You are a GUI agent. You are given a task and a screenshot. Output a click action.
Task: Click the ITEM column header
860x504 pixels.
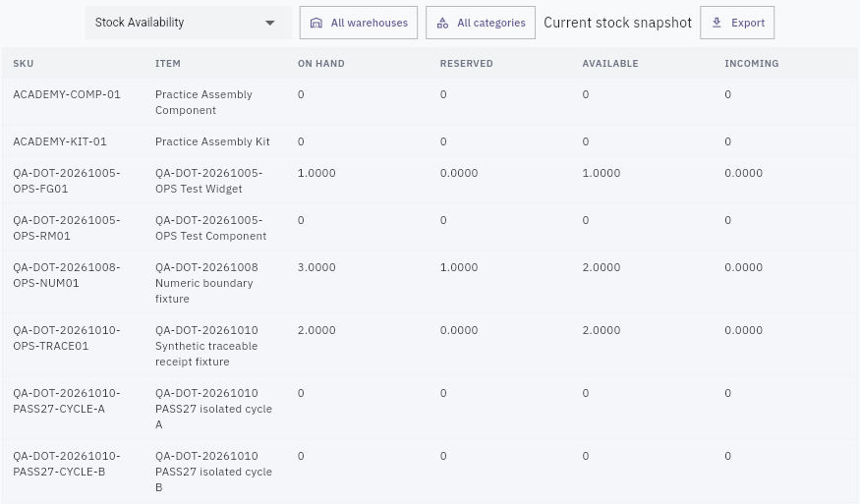(x=168, y=63)
